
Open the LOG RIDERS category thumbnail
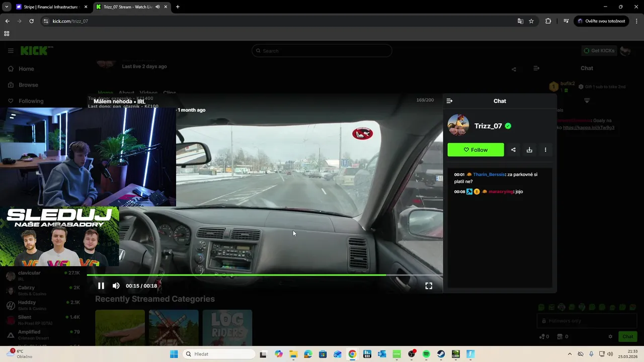[x=227, y=328]
